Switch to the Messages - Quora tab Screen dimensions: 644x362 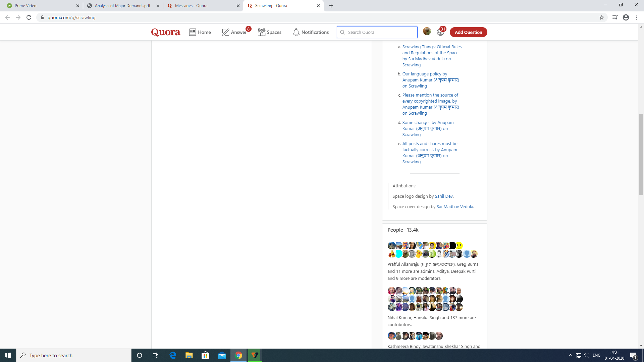203,6
